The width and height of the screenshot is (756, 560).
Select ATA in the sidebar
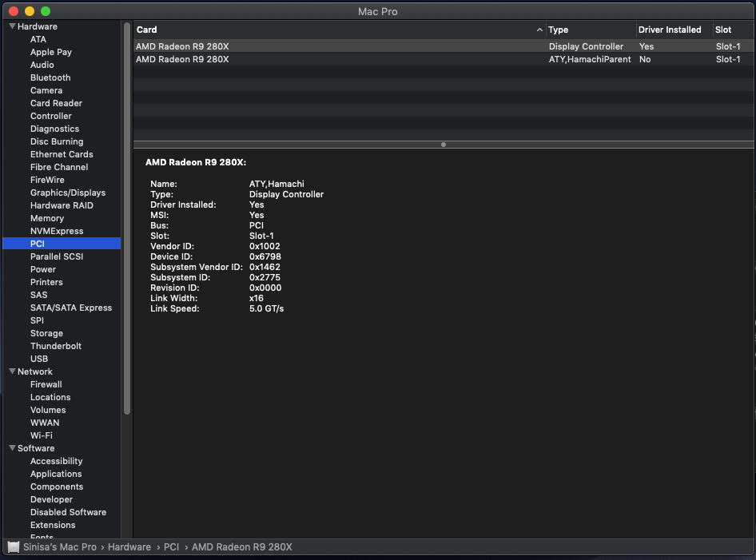[38, 39]
